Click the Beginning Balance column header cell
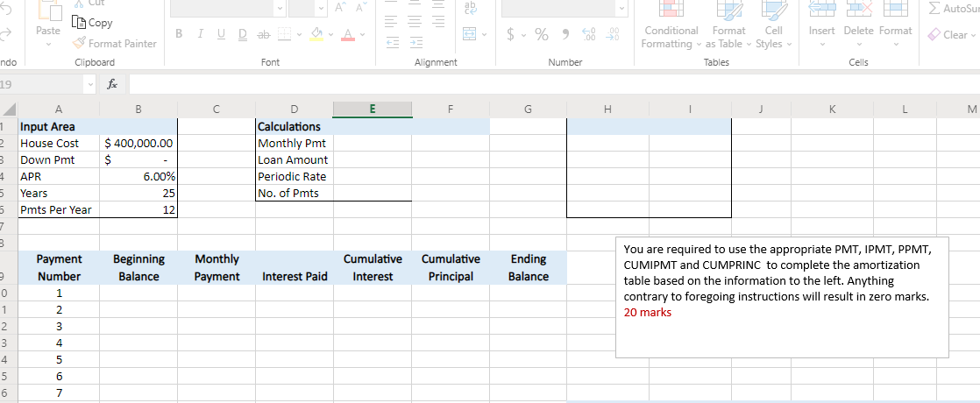The image size is (980, 403). pos(138,267)
